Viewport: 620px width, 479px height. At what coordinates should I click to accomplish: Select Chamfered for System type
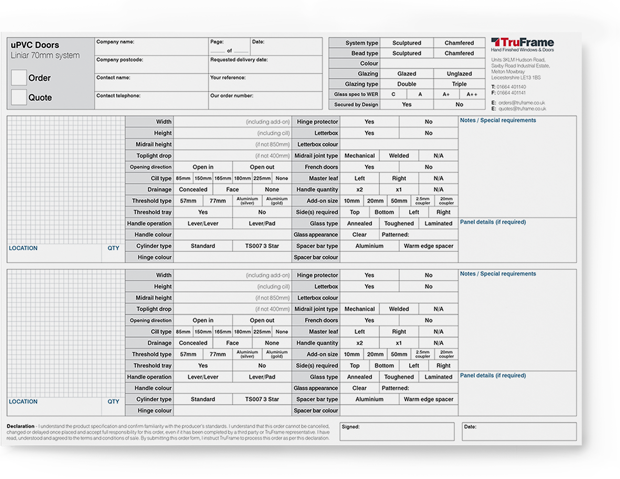(459, 43)
